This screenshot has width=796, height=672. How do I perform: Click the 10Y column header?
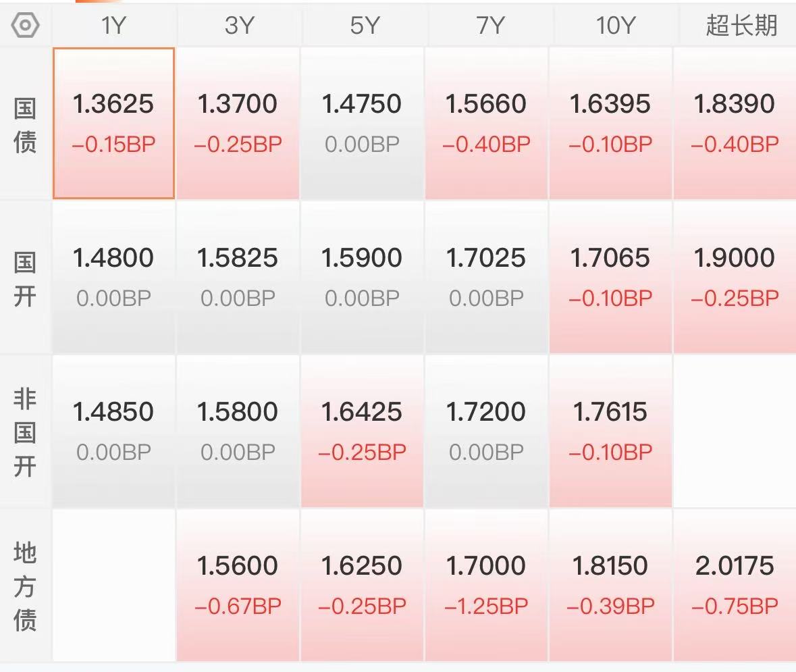coord(616,26)
